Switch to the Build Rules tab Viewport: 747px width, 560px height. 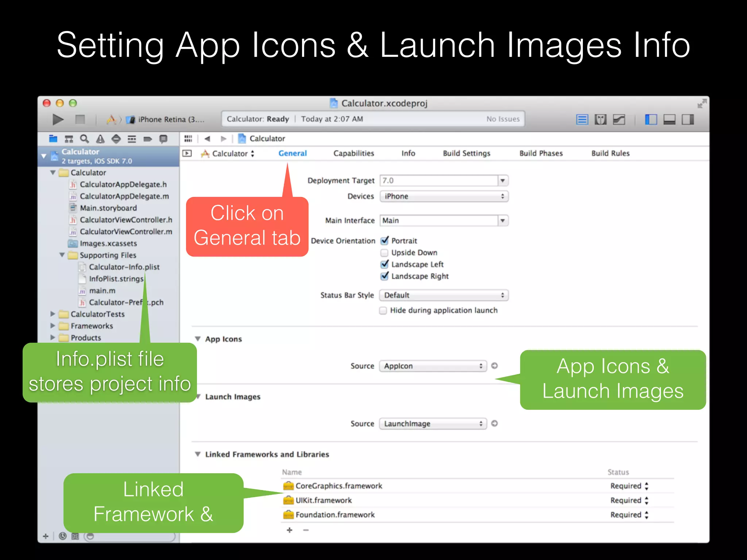pyautogui.click(x=611, y=153)
